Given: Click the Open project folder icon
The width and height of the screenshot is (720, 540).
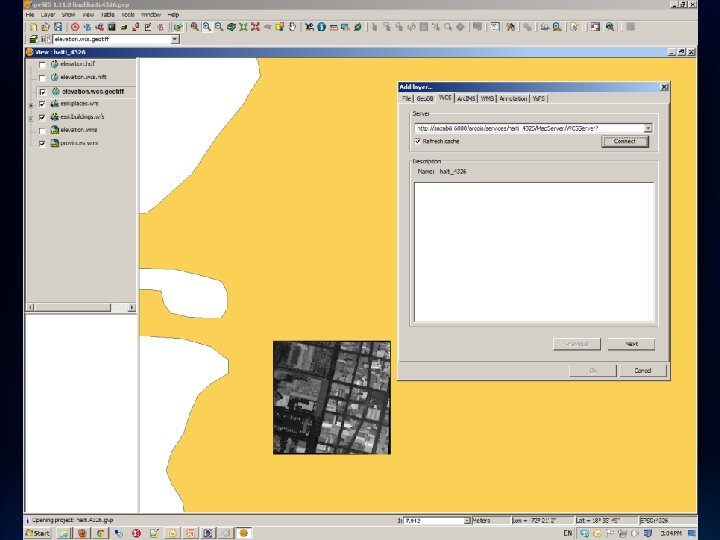Looking at the screenshot, I should 44,27.
